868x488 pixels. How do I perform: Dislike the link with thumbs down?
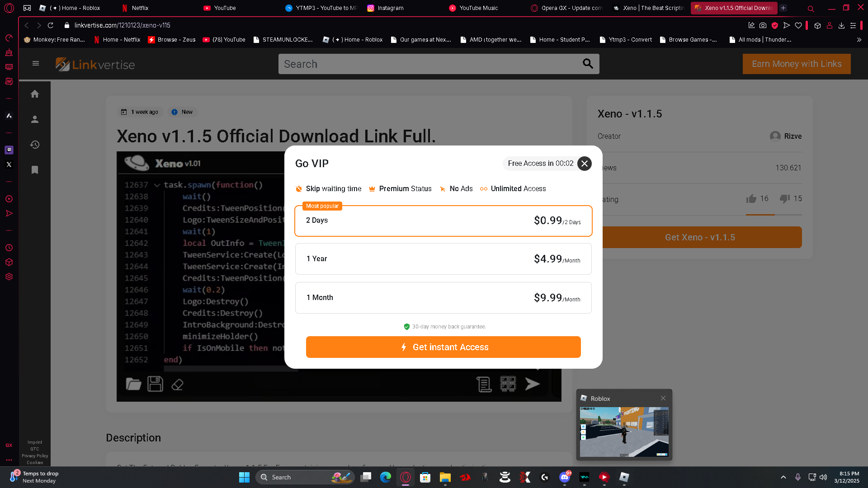point(785,199)
